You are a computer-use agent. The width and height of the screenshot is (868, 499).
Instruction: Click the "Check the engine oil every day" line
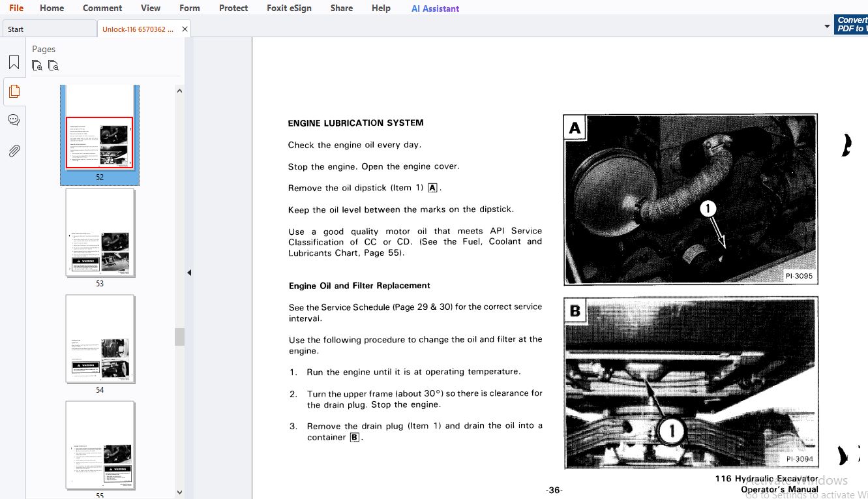click(x=355, y=145)
